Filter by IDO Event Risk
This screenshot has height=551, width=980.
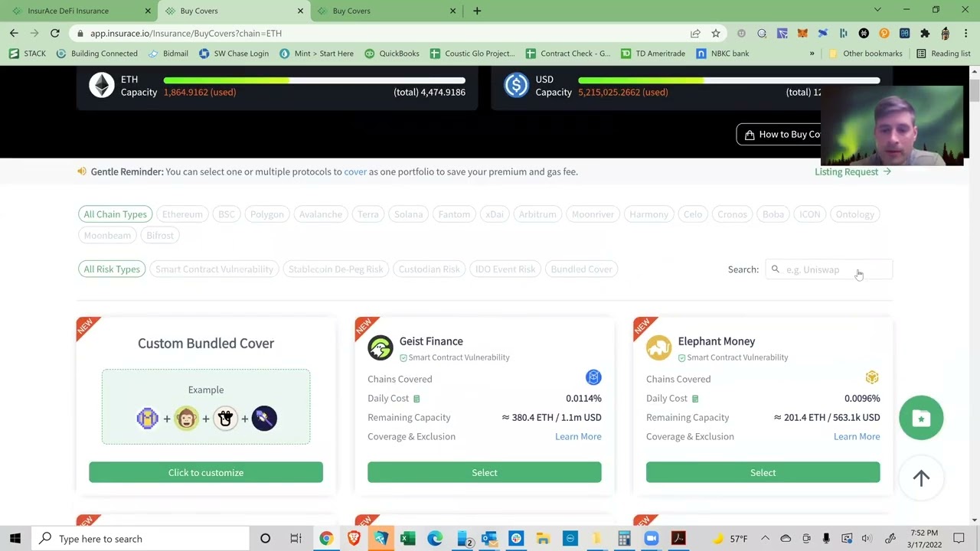coord(505,269)
